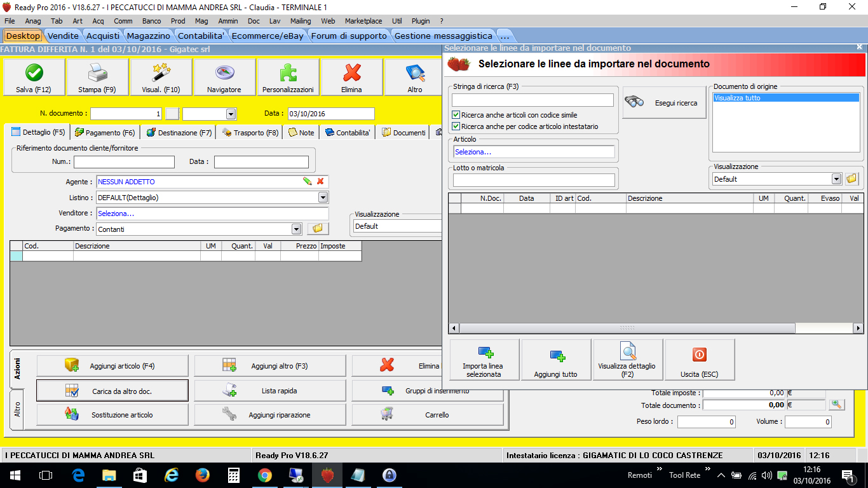Open the Contabilita' document tab

tap(348, 133)
